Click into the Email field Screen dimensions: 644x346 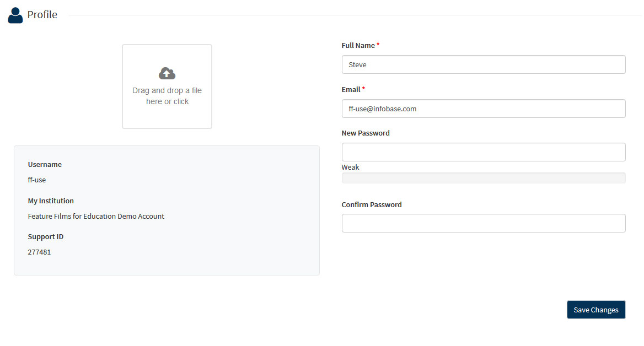[484, 109]
